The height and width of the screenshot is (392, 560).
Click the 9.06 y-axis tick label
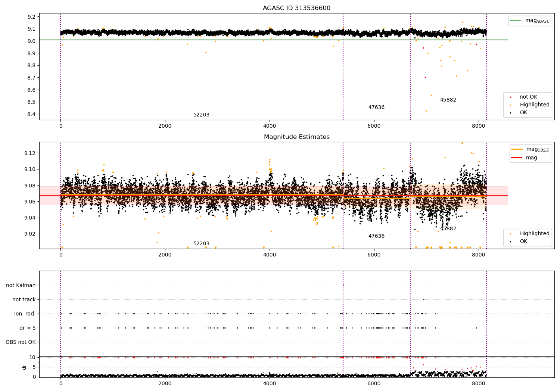click(x=30, y=202)
